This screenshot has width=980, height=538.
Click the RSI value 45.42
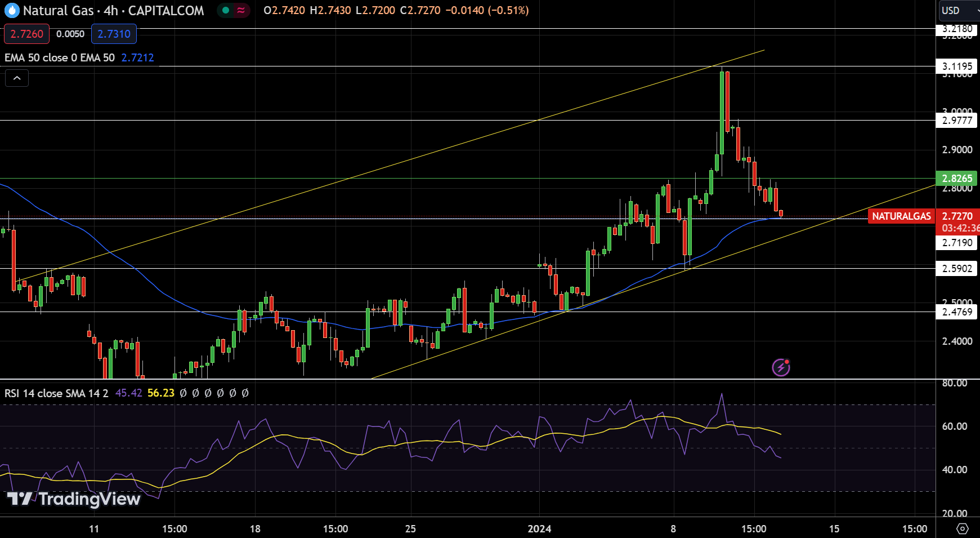[129, 393]
